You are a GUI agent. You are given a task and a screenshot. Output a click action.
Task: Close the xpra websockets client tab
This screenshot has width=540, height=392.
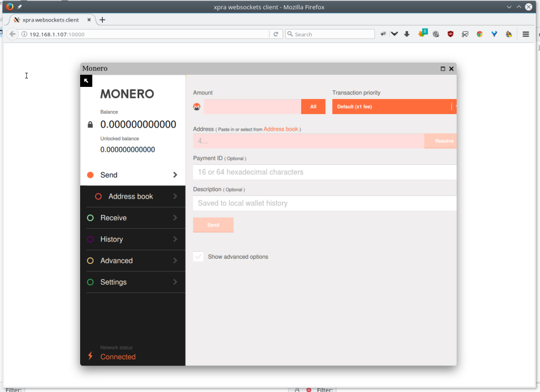pos(89,20)
